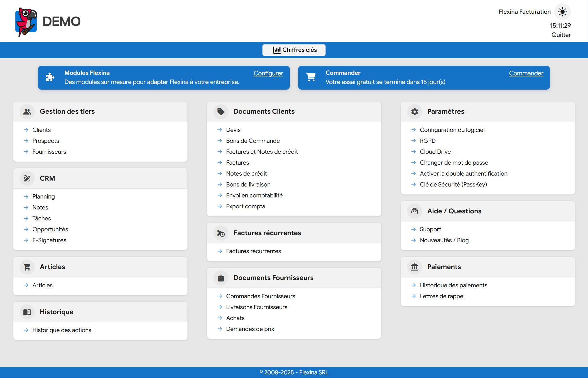Screen dimensions: 588x378
Task: Open the Notes de crédit entry
Action: 246,173
